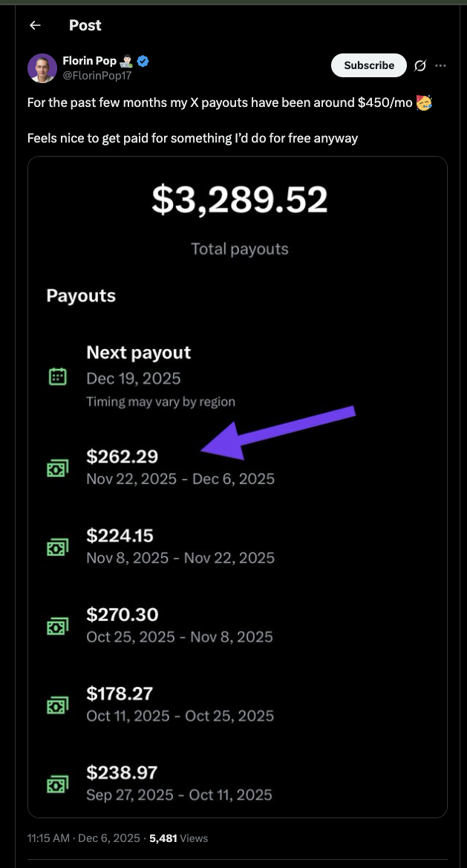Click the blue verified badge beside Florin Pop
This screenshot has width=467, height=868.
point(141,61)
